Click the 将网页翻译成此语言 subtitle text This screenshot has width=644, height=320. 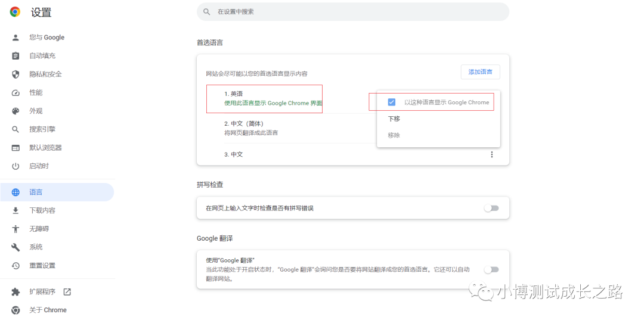pos(251,133)
